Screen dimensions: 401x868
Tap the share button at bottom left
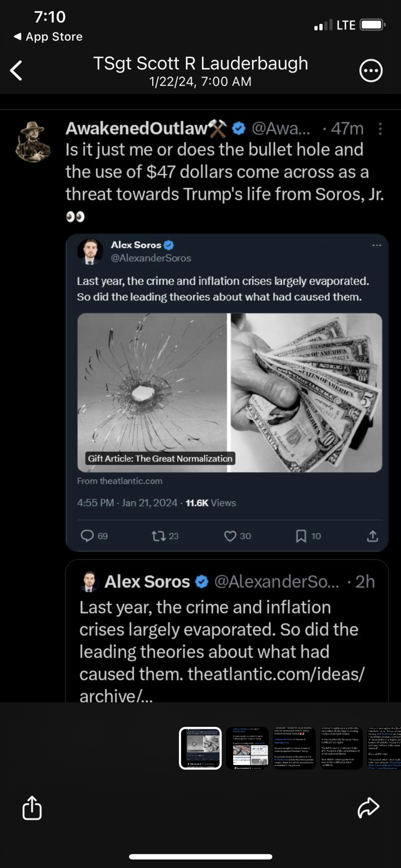point(32,808)
